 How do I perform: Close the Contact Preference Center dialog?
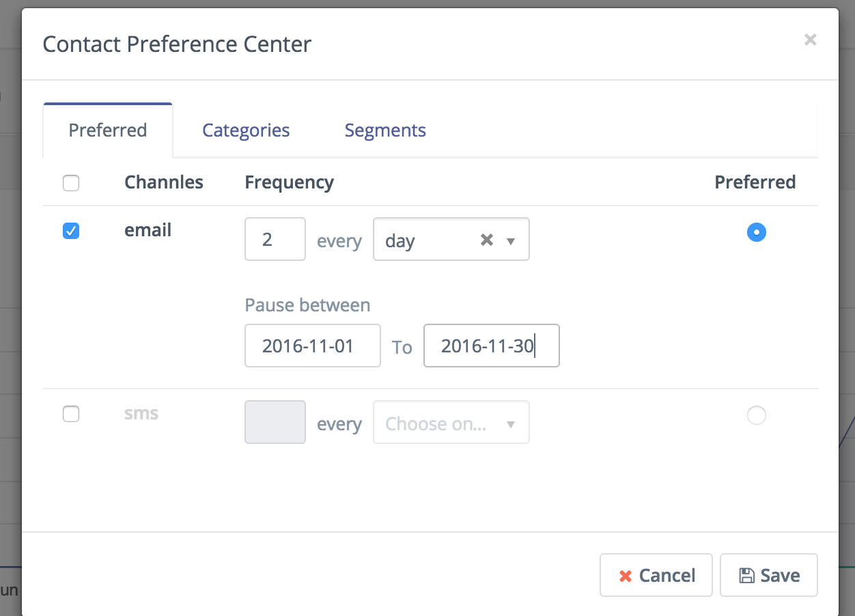tap(810, 40)
